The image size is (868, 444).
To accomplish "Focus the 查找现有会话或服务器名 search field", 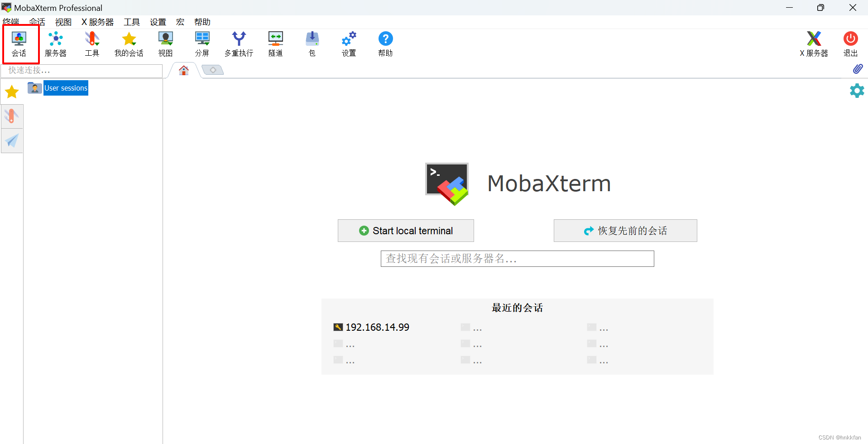I will point(518,259).
